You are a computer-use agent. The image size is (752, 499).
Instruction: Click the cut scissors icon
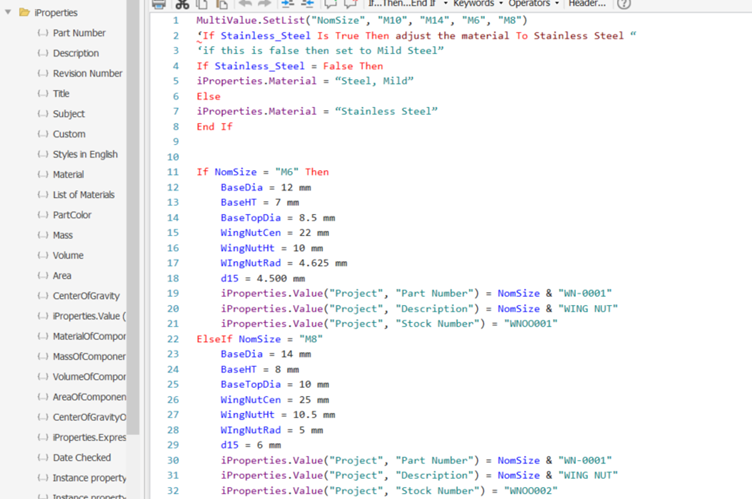click(x=182, y=4)
